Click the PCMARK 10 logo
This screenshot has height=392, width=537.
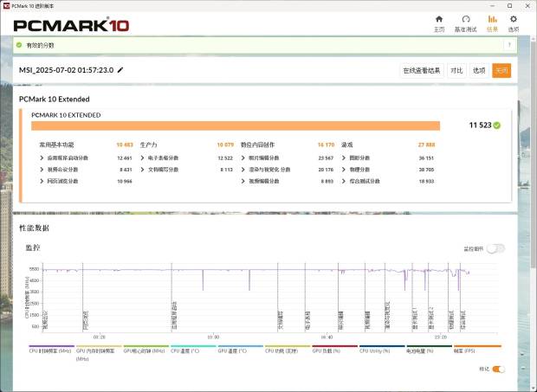(x=71, y=25)
